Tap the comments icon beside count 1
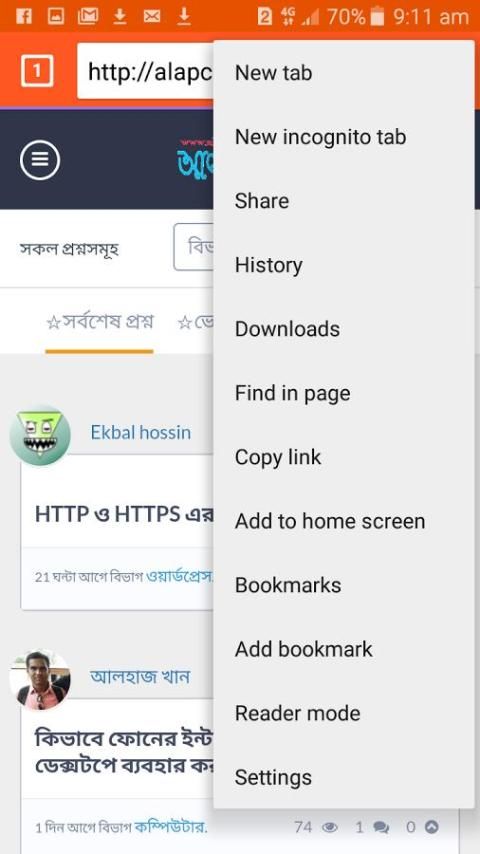This screenshot has width=480, height=854. click(382, 828)
